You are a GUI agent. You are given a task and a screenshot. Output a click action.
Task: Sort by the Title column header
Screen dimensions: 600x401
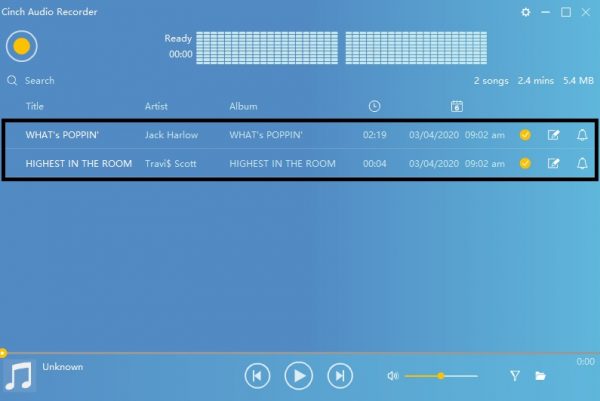(x=34, y=106)
